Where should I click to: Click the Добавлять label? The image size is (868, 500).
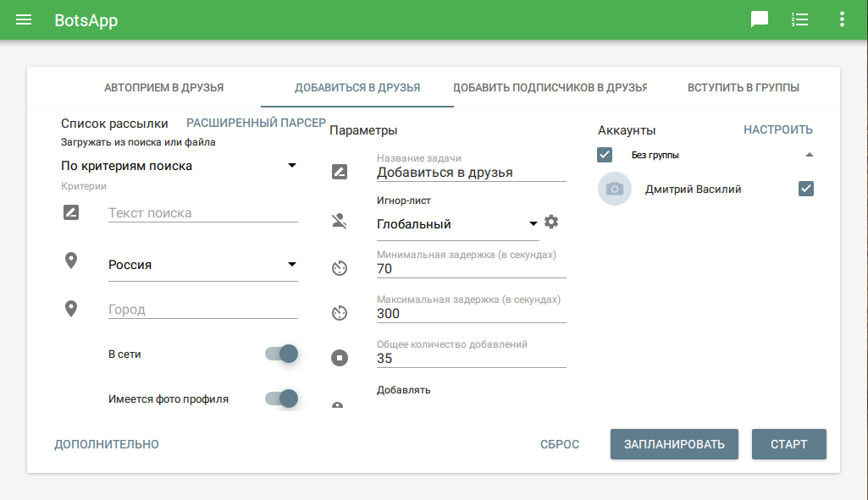[404, 390]
